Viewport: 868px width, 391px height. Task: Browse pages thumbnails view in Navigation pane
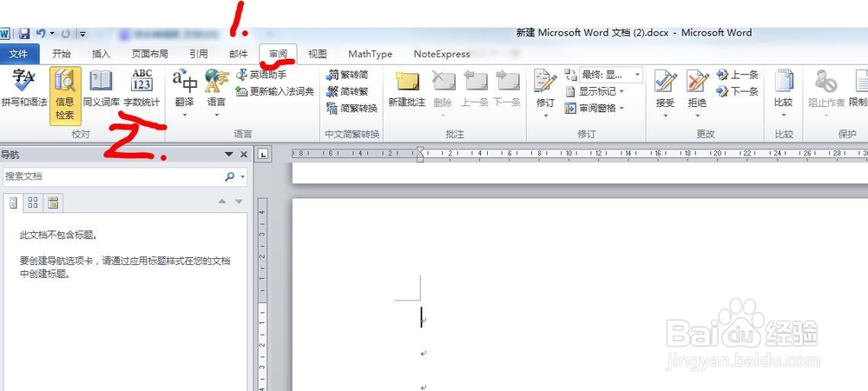pyautogui.click(x=33, y=202)
